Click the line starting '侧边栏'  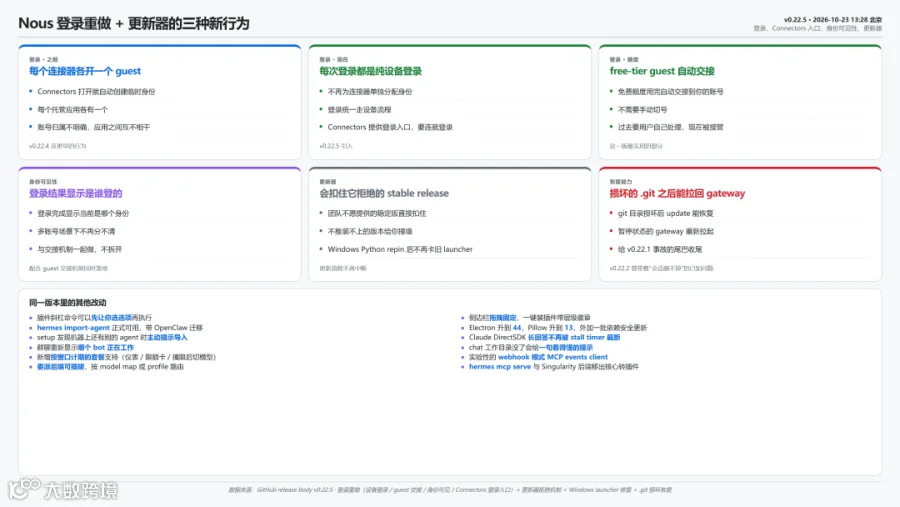tap(530, 318)
